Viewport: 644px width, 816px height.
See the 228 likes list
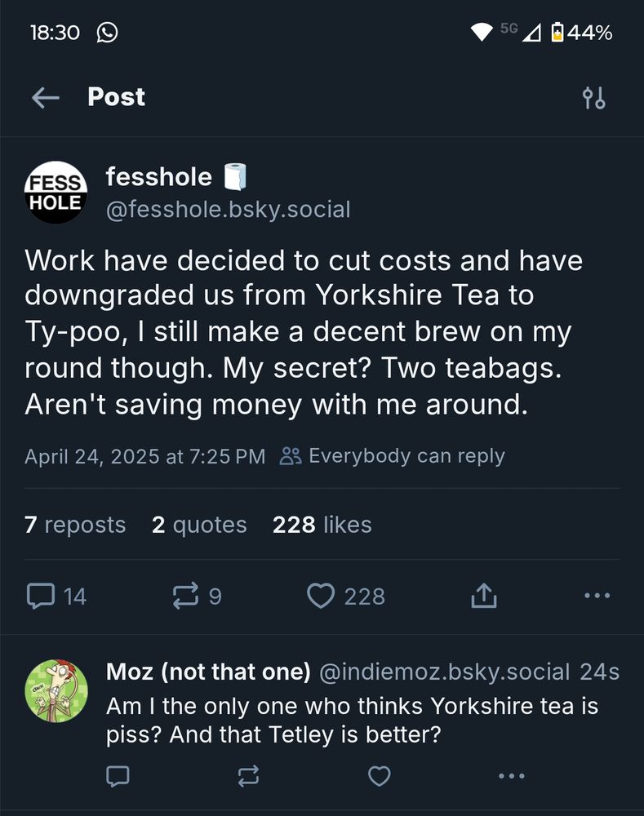click(x=322, y=525)
